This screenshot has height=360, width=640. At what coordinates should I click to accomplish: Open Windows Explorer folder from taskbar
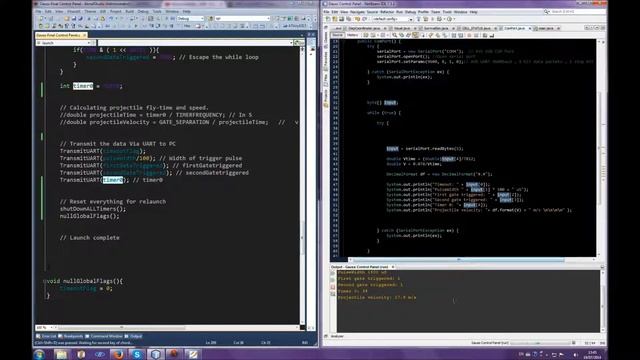click(x=62, y=354)
